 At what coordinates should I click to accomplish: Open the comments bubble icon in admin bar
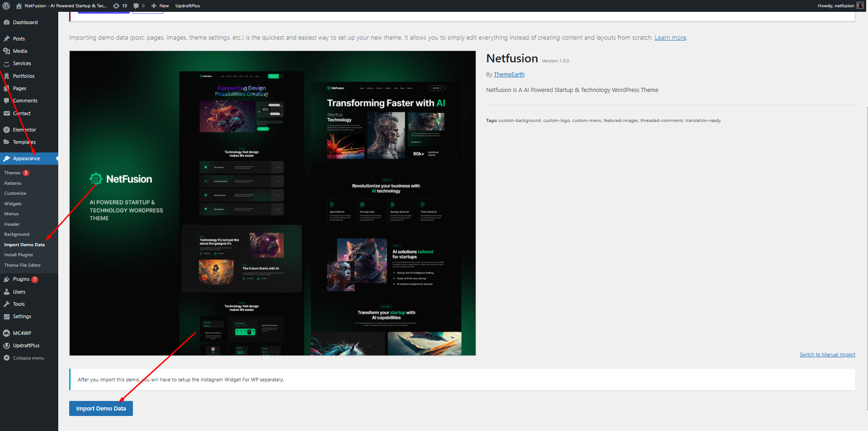pos(136,6)
